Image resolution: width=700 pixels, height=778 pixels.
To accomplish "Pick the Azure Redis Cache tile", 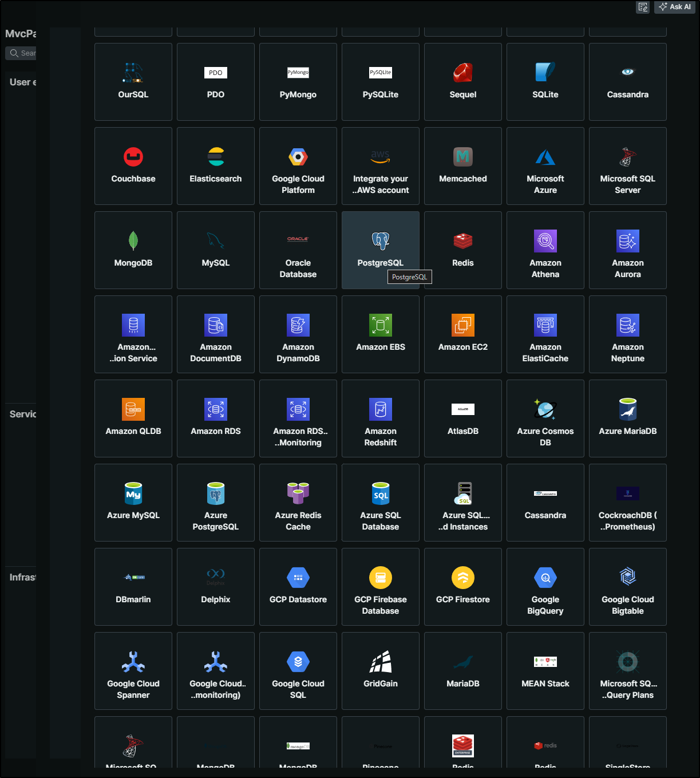I will pyautogui.click(x=298, y=503).
